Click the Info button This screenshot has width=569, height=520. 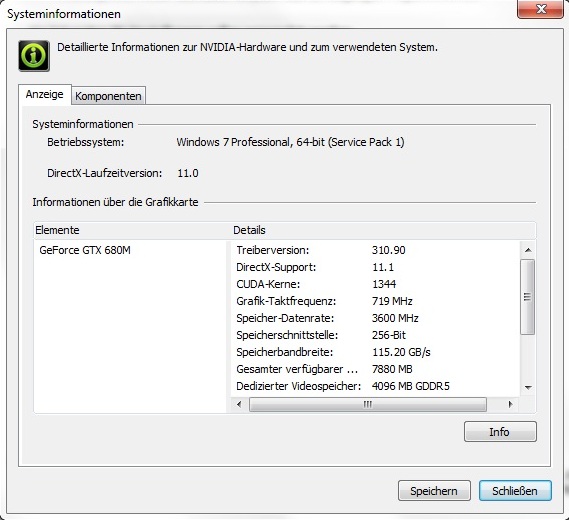pos(500,431)
